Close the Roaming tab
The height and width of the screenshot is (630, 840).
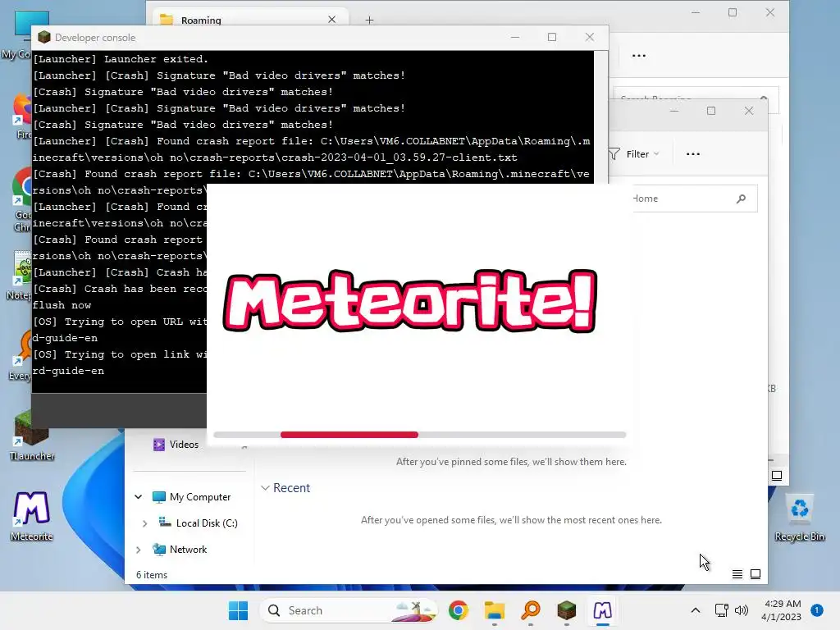[331, 20]
